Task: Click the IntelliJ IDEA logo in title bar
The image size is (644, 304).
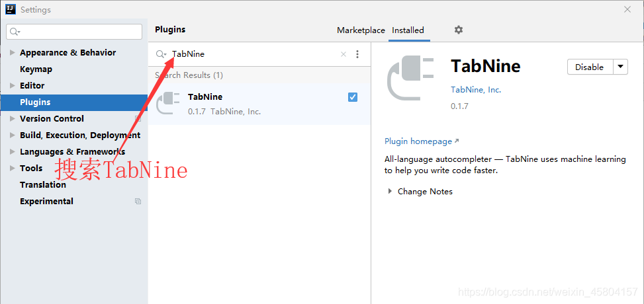Action: tap(11, 9)
